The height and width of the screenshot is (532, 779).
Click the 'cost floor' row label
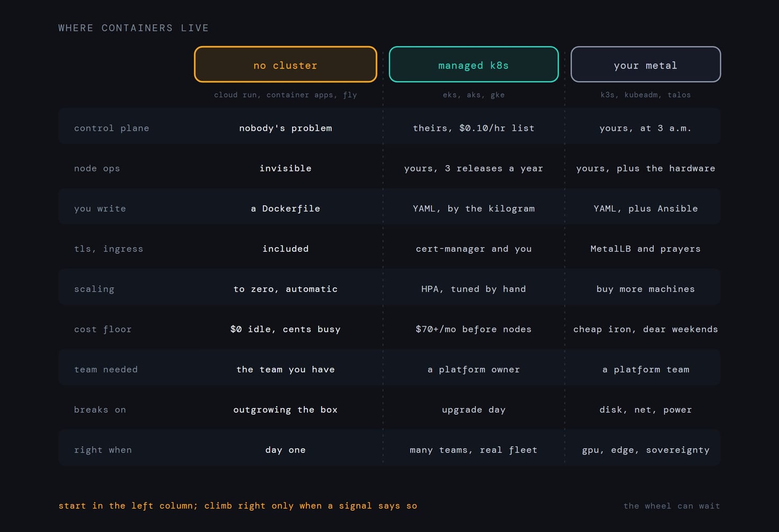pos(103,329)
